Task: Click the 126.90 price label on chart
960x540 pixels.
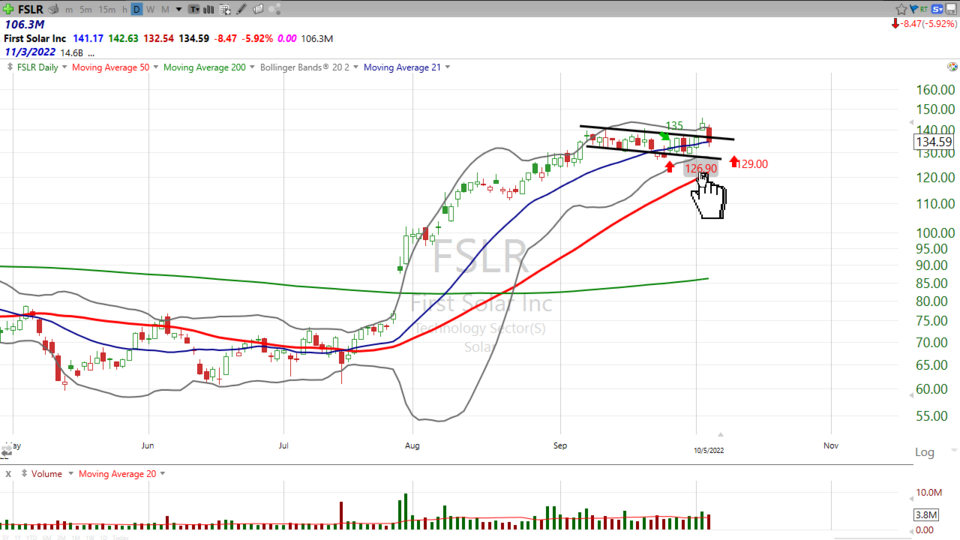Action: tap(700, 168)
